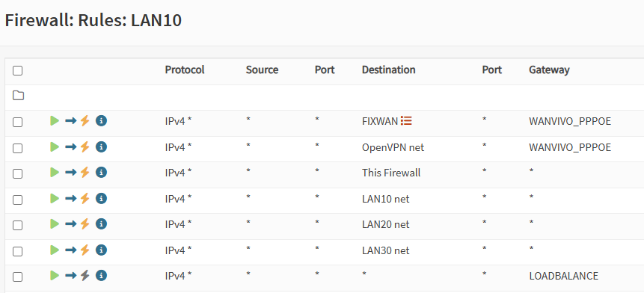The height and width of the screenshot is (293, 644).
Task: Expand the folder icon category row
Action: coord(18,96)
